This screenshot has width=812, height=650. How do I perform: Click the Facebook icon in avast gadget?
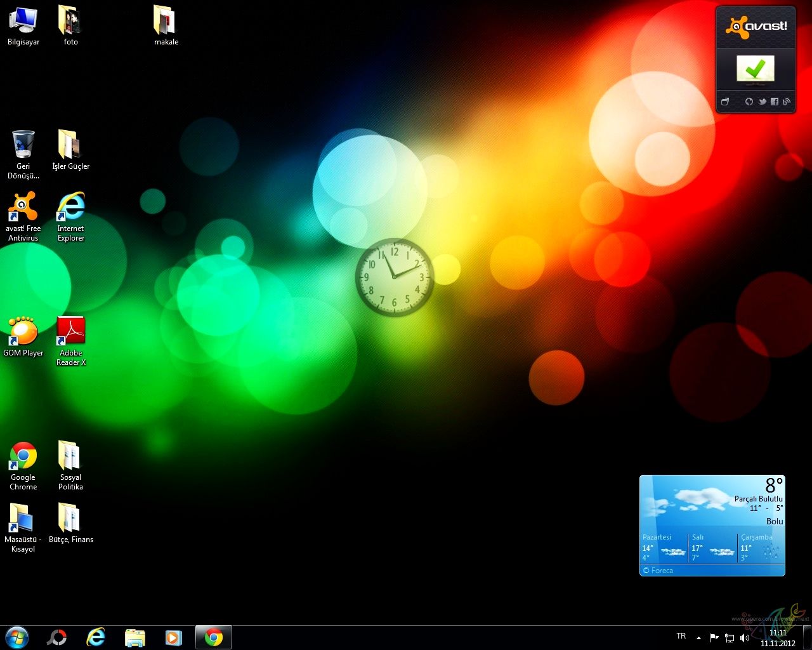point(774,102)
